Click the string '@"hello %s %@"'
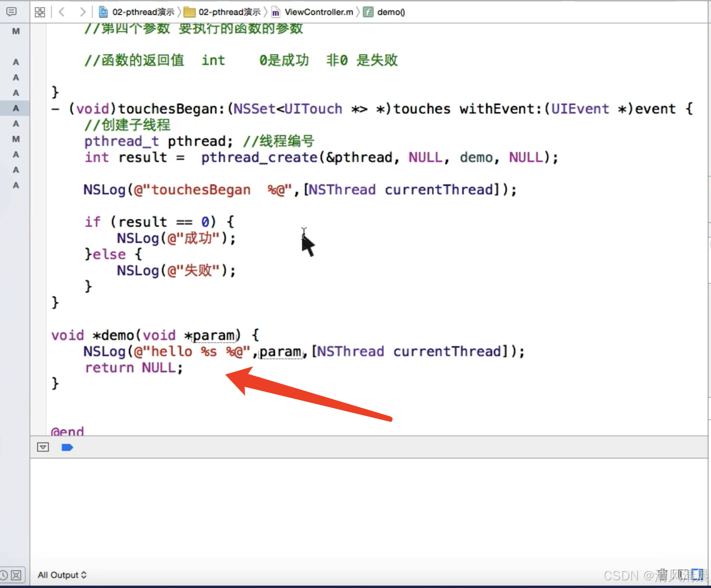Viewport: 711px width, 588px height. pyautogui.click(x=192, y=351)
